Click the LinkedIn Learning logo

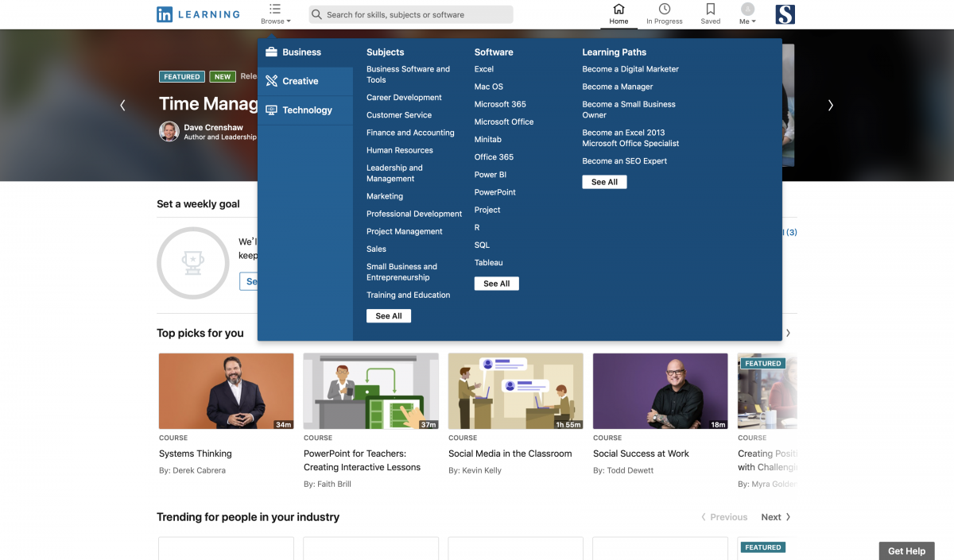point(198,14)
